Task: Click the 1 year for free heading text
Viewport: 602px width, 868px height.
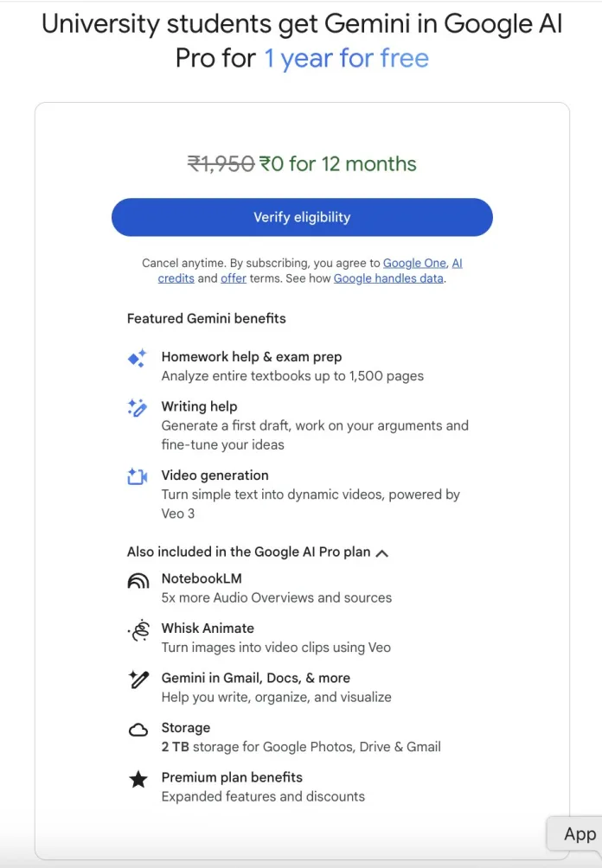Action: click(345, 58)
